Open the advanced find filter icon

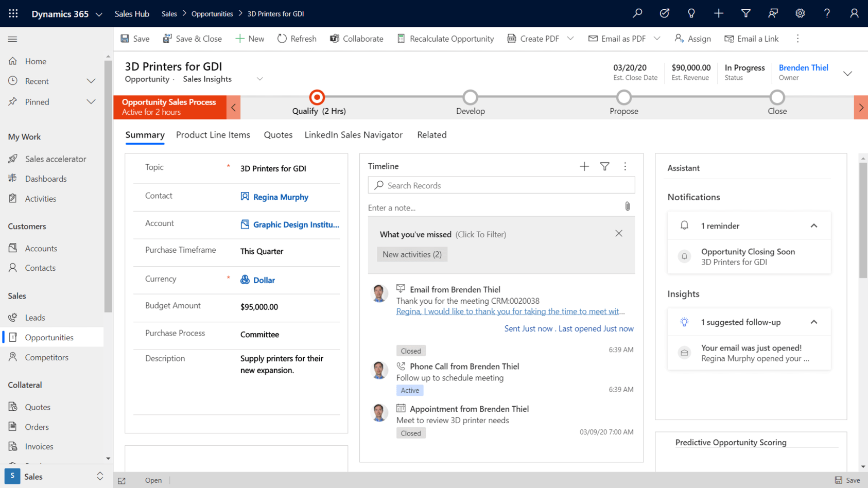point(745,13)
